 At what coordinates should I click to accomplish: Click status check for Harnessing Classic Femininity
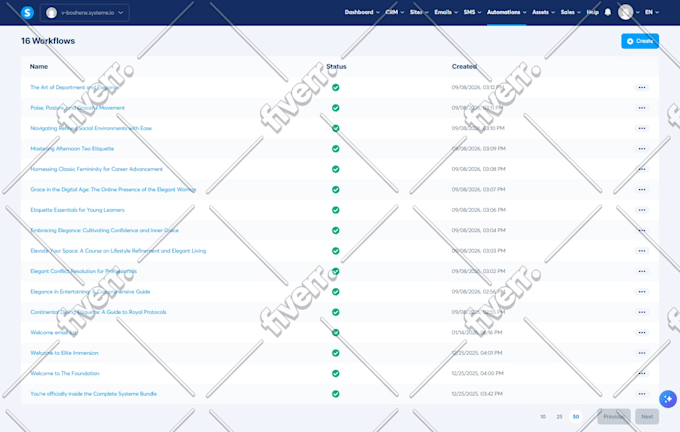336,169
